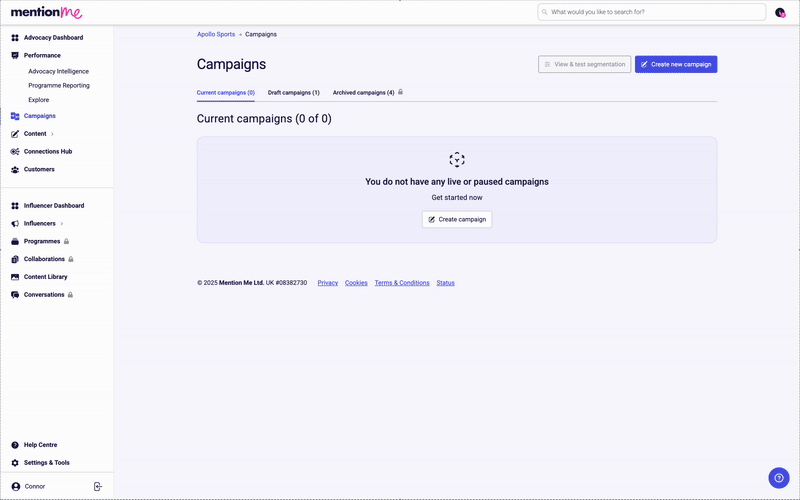This screenshot has width=800, height=500.
Task: Switch to the Draft campaigns (1) tab
Action: click(x=294, y=93)
